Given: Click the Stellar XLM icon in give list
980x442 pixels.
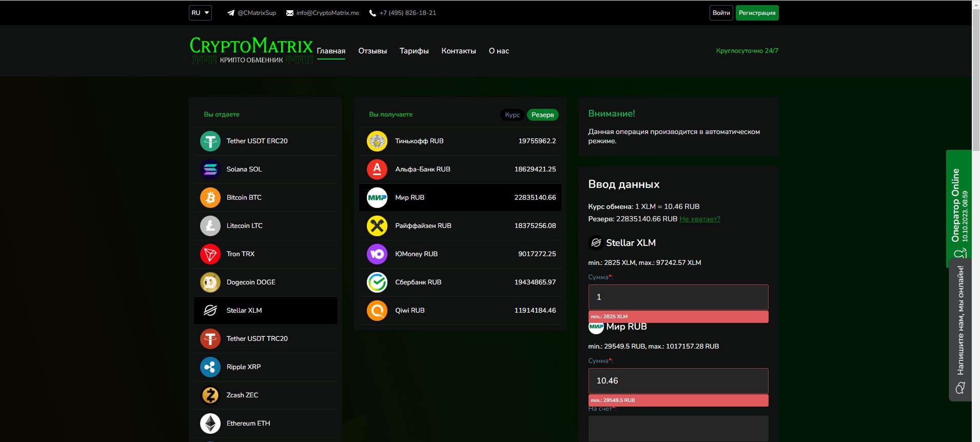Looking at the screenshot, I should [210, 311].
